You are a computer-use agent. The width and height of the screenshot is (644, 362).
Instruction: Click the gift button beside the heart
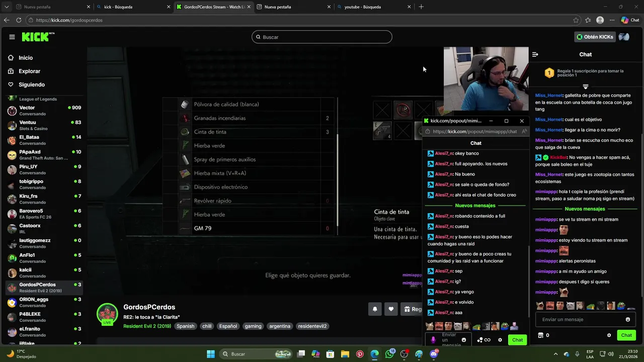[x=412, y=309]
